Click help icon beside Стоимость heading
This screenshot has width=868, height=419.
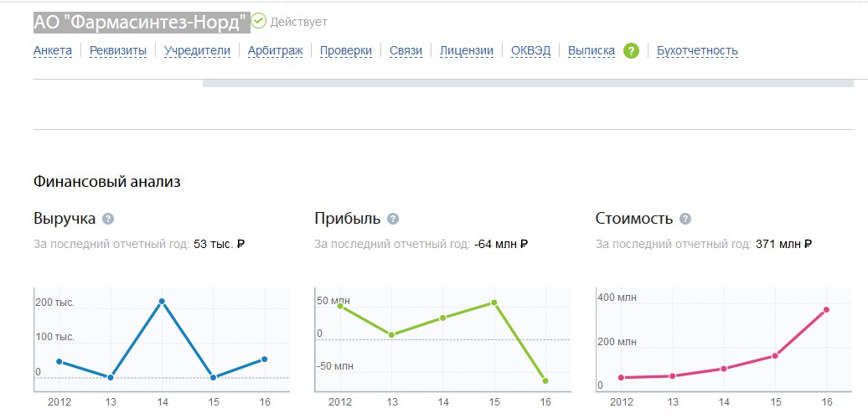685,219
